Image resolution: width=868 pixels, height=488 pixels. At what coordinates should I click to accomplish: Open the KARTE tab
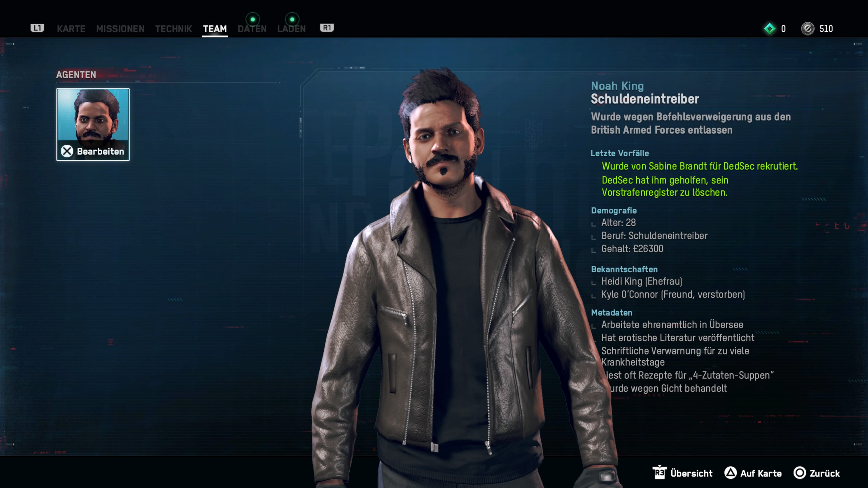point(71,29)
